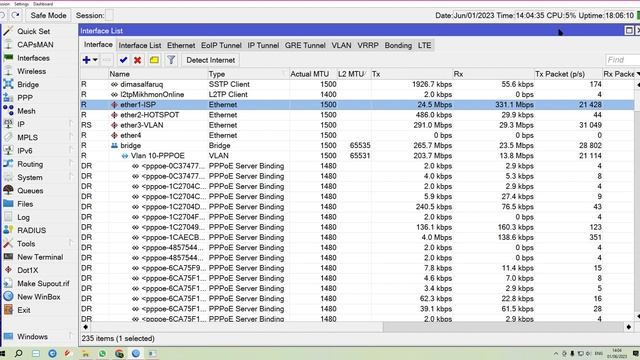Select the Vlan 10-PPPOE row

click(357, 156)
